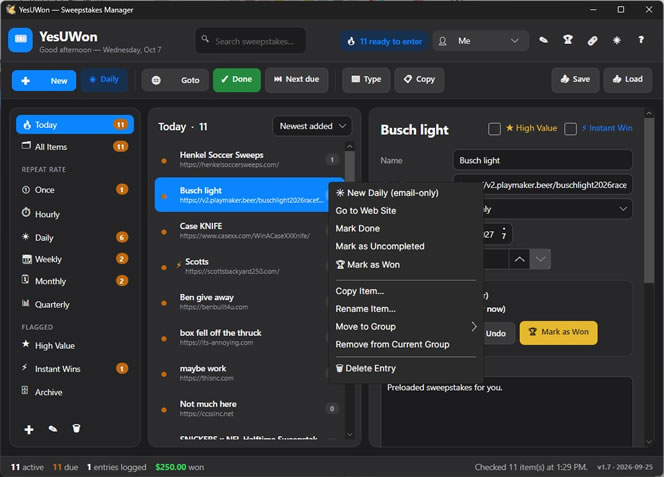Image resolution: width=664 pixels, height=477 pixels.
Task: Open the Newest added sort dropdown
Action: click(x=312, y=126)
